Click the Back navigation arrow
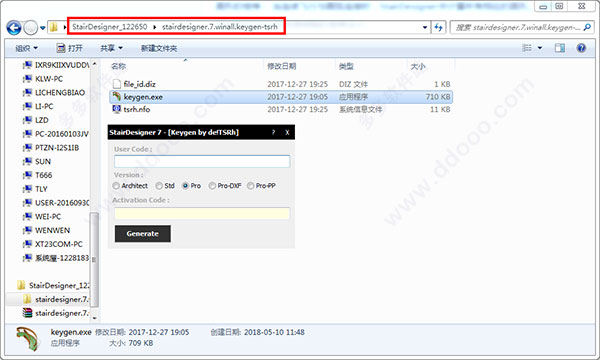The height and width of the screenshot is (360, 600). [x=14, y=27]
